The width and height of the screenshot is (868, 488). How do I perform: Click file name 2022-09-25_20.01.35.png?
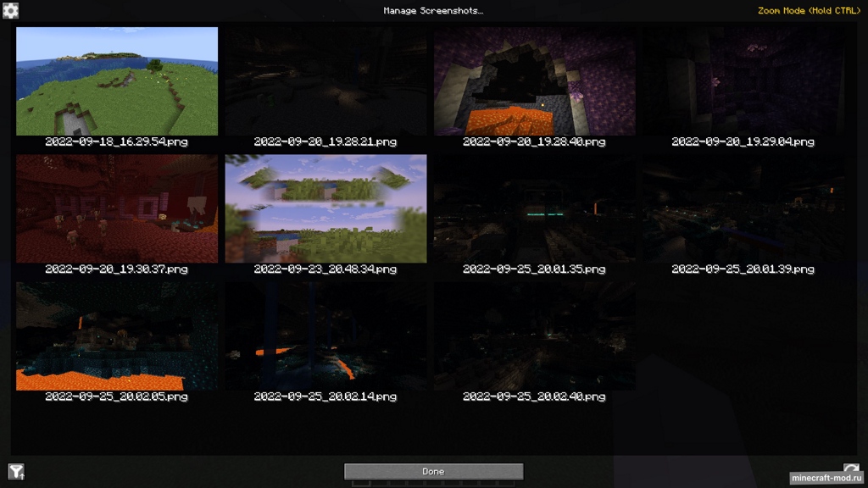[x=534, y=269]
